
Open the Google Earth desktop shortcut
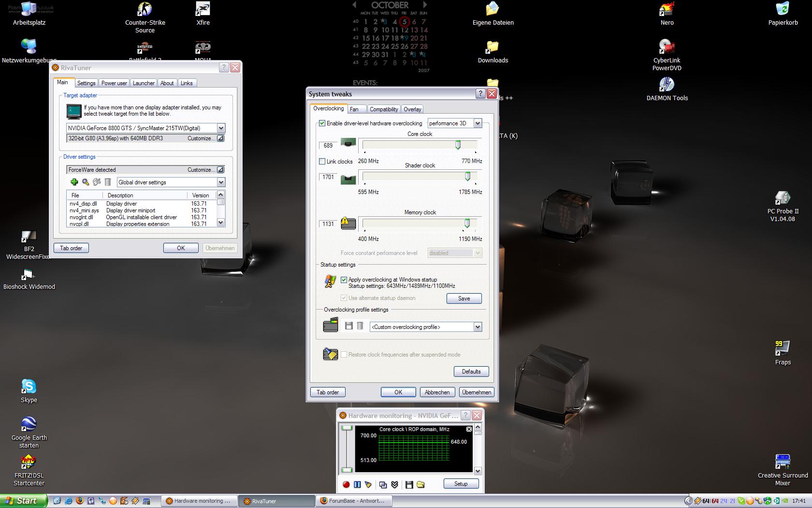point(29,433)
